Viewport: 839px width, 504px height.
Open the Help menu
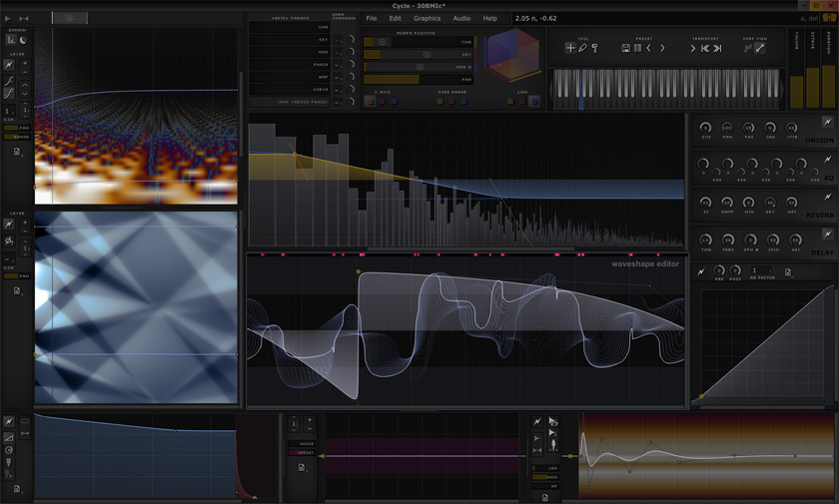coord(490,18)
